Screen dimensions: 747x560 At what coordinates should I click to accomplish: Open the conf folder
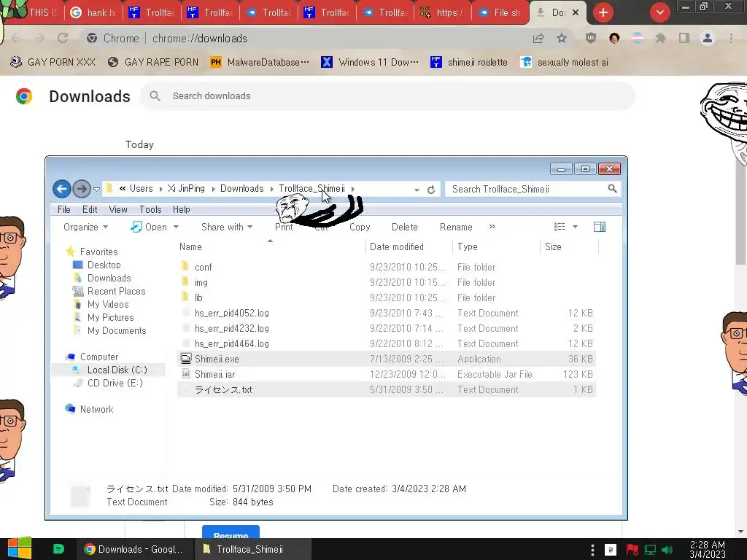[387, 267]
